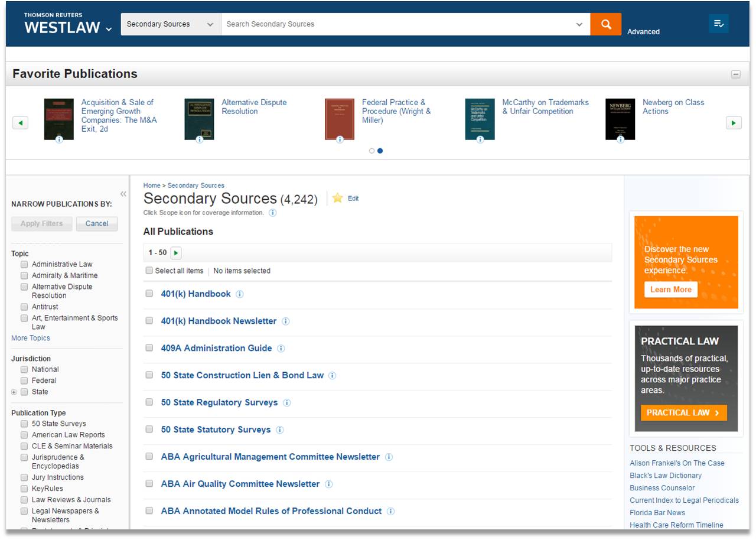The image size is (756, 540).
Task: Open the Westlaw product switcher chevron
Action: [109, 29]
